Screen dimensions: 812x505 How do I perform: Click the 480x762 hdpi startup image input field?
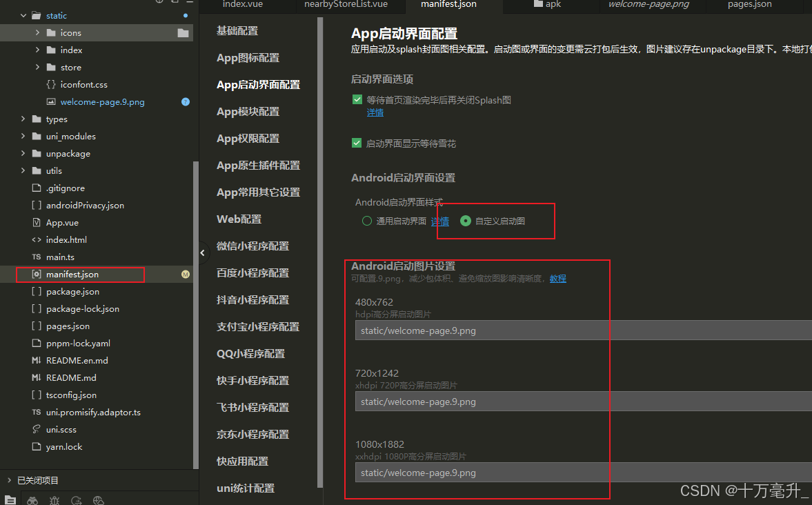click(483, 330)
